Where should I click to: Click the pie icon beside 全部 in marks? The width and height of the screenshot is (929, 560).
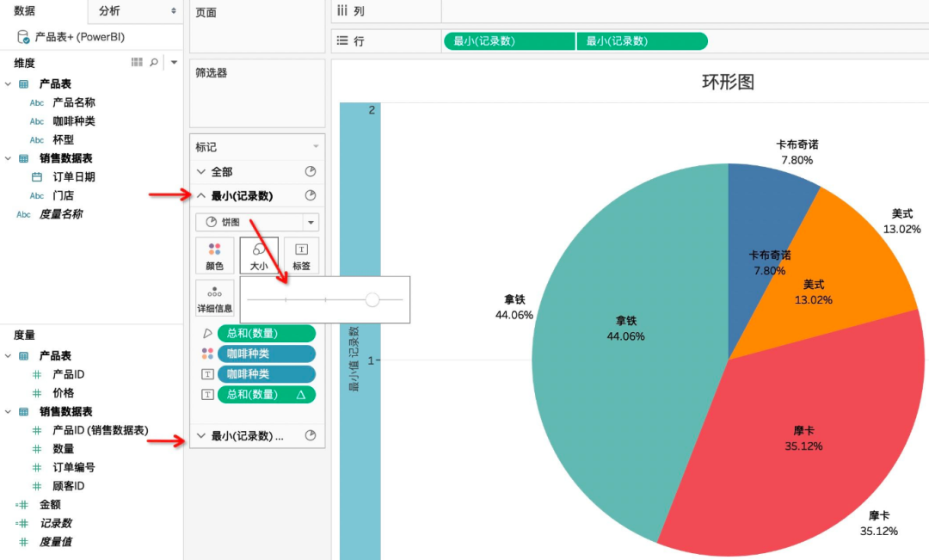(x=311, y=172)
